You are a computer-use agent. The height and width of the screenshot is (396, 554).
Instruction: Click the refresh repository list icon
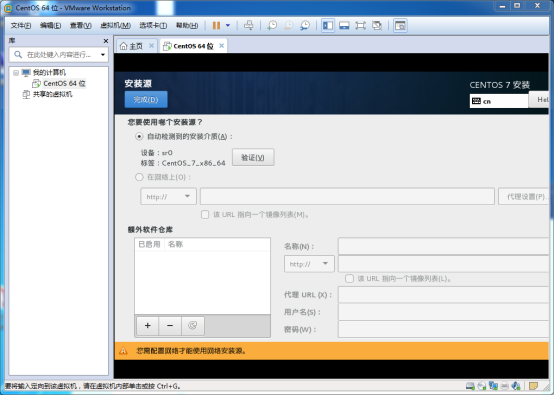click(193, 326)
